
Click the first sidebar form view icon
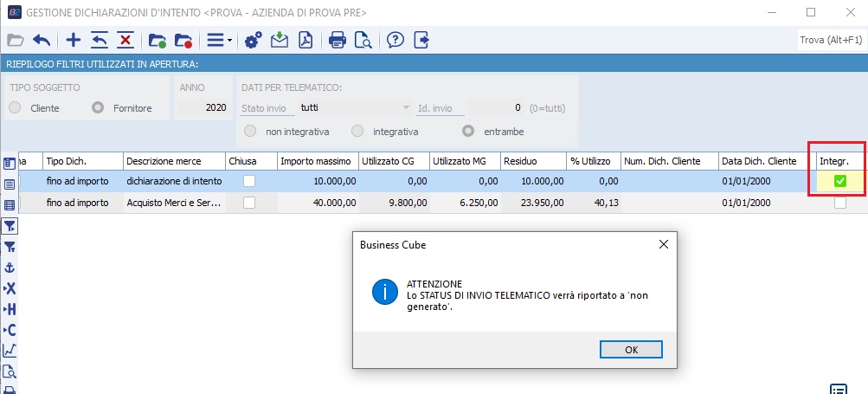click(10, 164)
